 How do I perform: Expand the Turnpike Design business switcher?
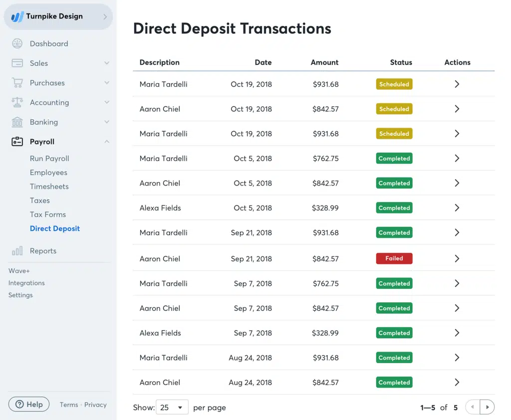pyautogui.click(x=105, y=16)
